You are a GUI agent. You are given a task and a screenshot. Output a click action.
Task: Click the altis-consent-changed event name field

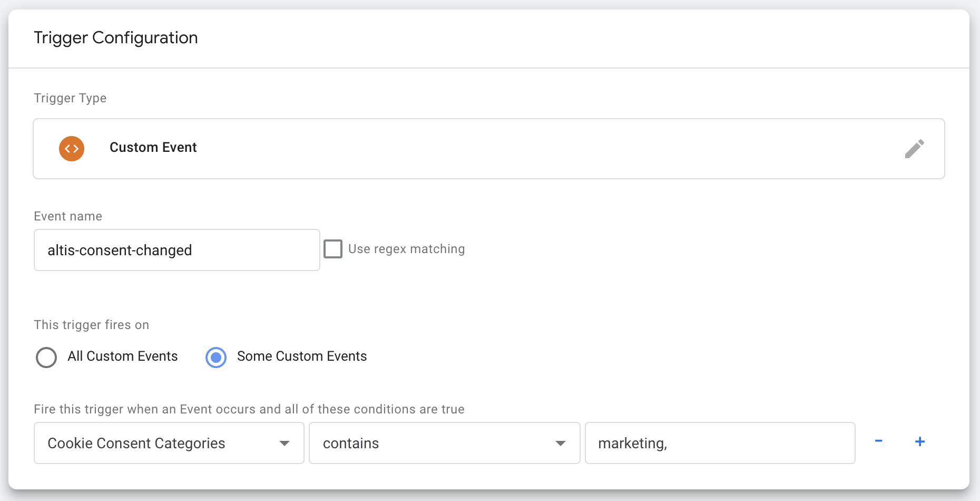[177, 250]
